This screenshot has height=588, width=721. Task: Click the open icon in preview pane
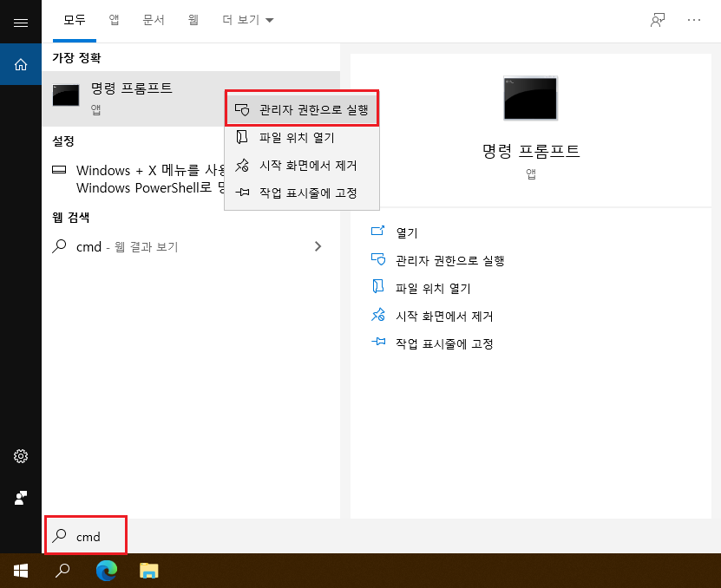tap(377, 231)
